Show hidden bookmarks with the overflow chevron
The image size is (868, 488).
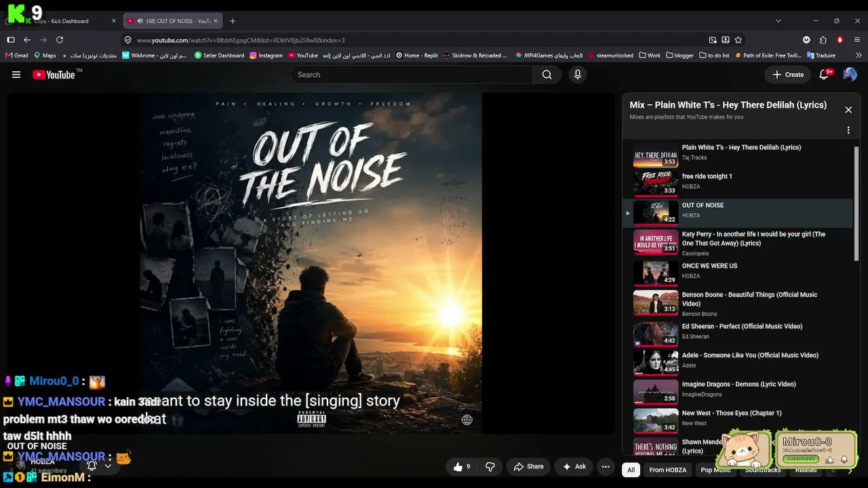point(858,56)
